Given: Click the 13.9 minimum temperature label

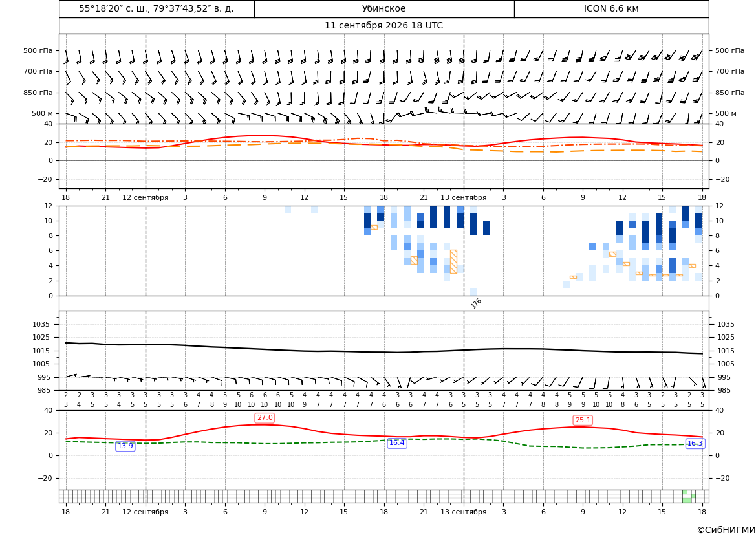Looking at the screenshot, I should point(125,446).
